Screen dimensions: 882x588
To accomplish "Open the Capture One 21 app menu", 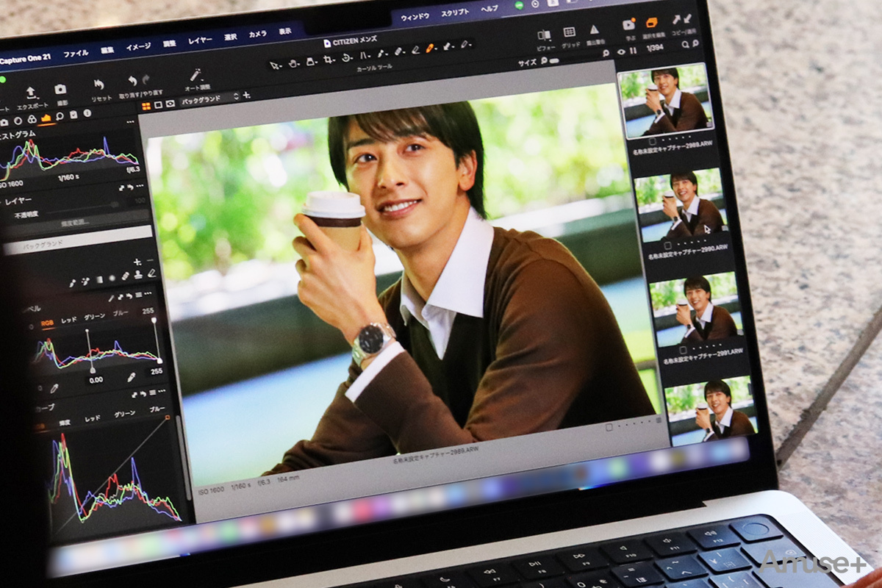I will tap(25, 60).
